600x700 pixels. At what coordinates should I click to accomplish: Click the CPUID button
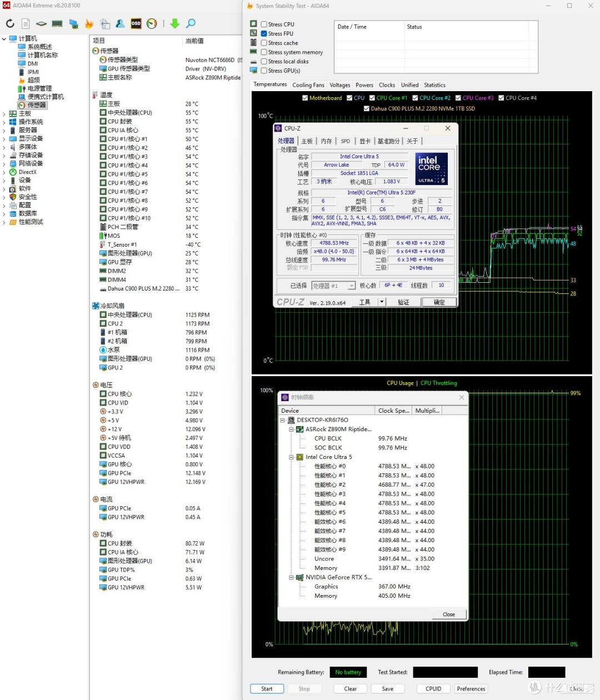click(x=433, y=688)
